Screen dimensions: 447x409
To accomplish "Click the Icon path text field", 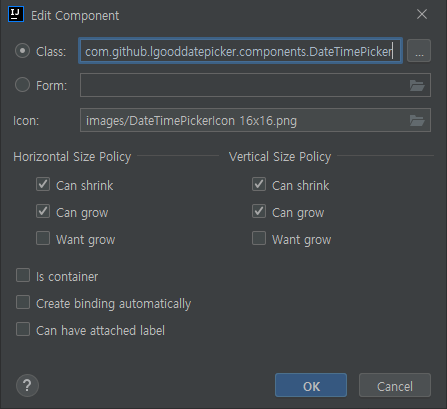I will (x=255, y=120).
